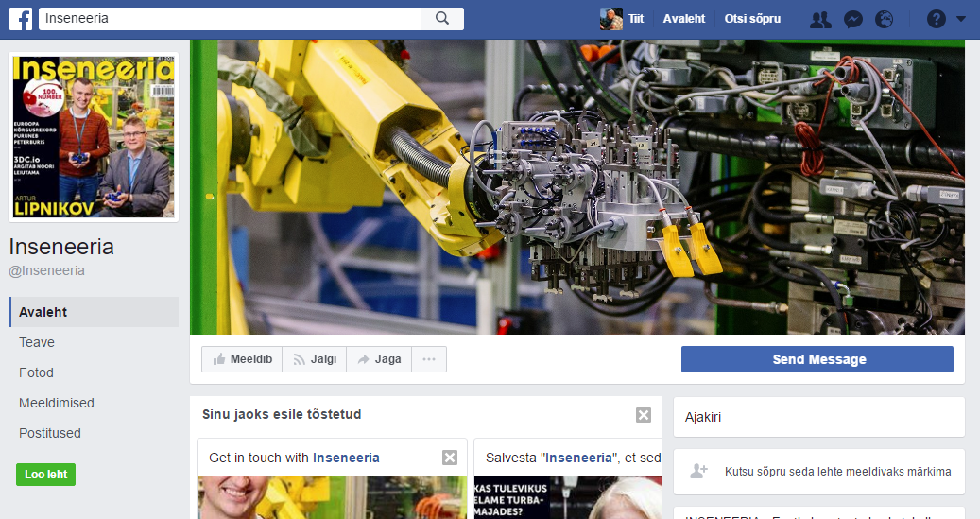Click the Send Message button
Image resolution: width=980 pixels, height=519 pixels.
click(817, 359)
